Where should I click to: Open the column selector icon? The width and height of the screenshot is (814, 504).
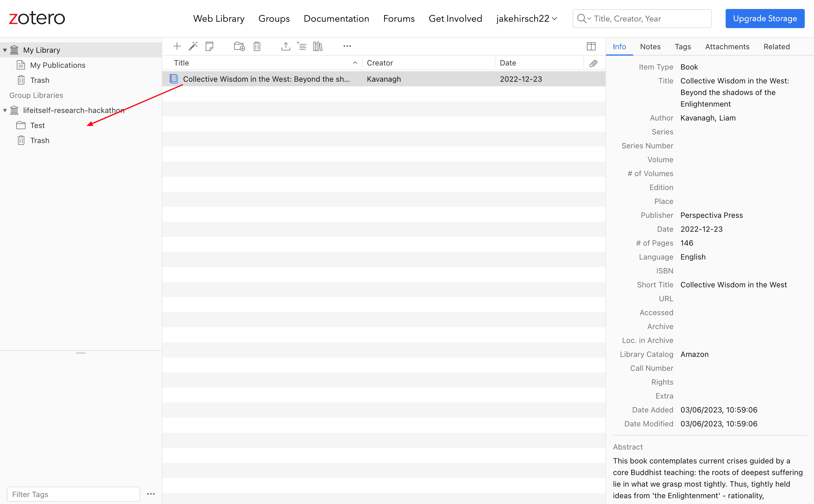click(x=591, y=46)
